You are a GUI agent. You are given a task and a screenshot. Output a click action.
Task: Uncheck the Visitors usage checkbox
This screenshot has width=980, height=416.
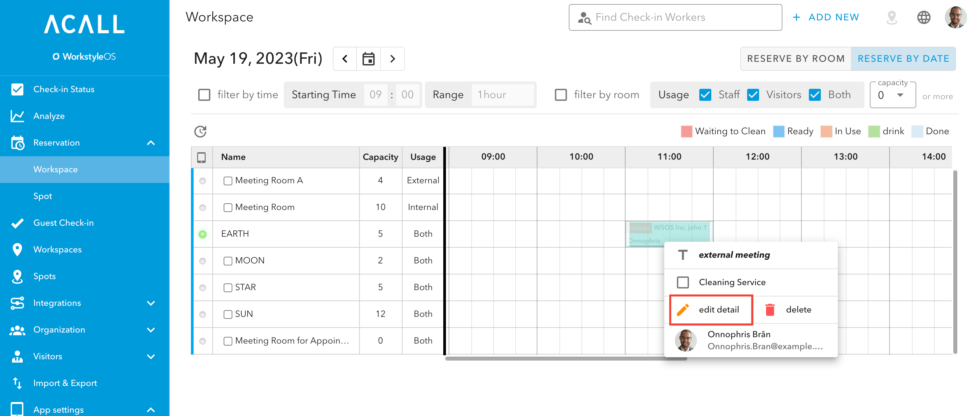click(x=753, y=95)
